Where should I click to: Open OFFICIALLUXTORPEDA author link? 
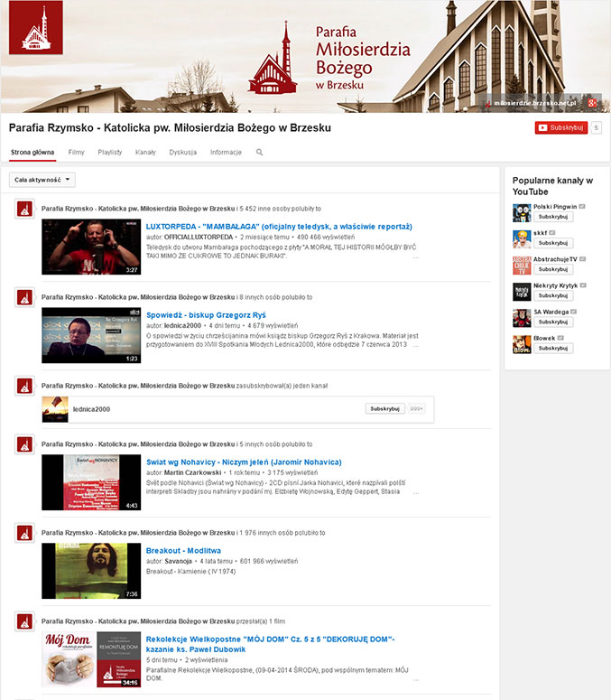199,237
